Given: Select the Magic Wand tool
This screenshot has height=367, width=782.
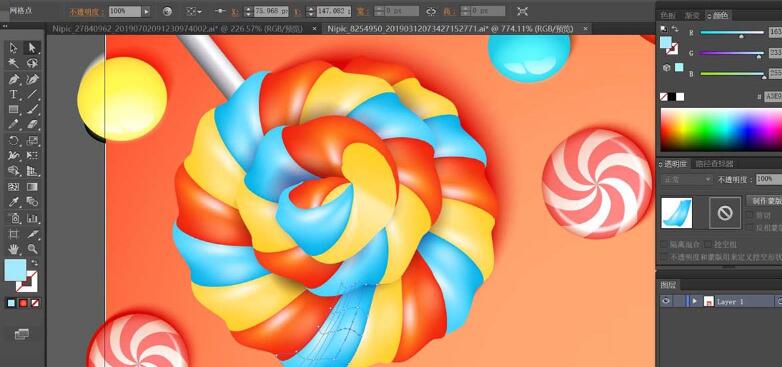Looking at the screenshot, I should coord(14,63).
